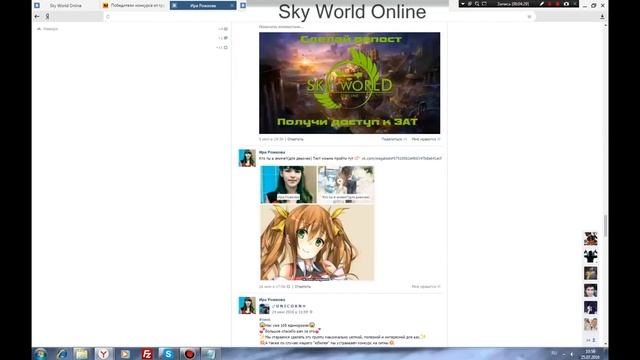Image resolution: width=640 pixels, height=360 pixels.
Task: Open the File Explorer folder icon in taskbar
Action: pos(82,354)
